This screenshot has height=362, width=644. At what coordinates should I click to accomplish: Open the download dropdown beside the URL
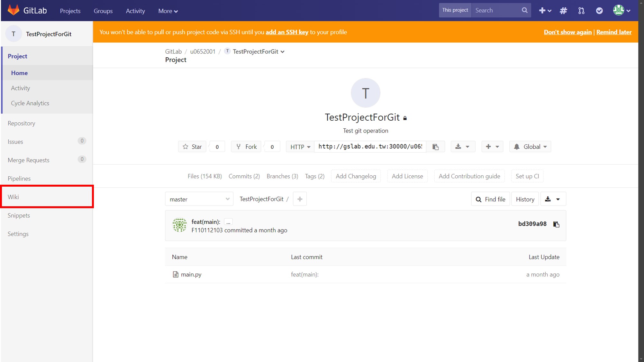tap(463, 147)
